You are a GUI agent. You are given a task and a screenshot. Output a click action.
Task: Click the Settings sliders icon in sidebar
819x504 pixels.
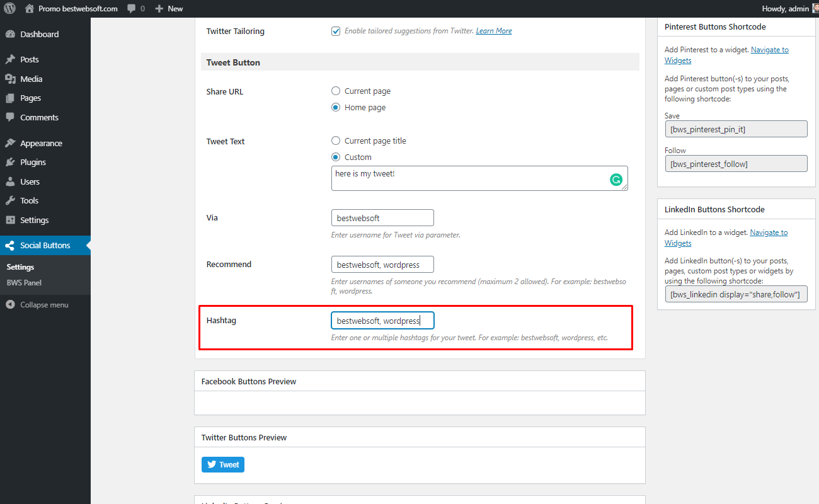tap(10, 220)
